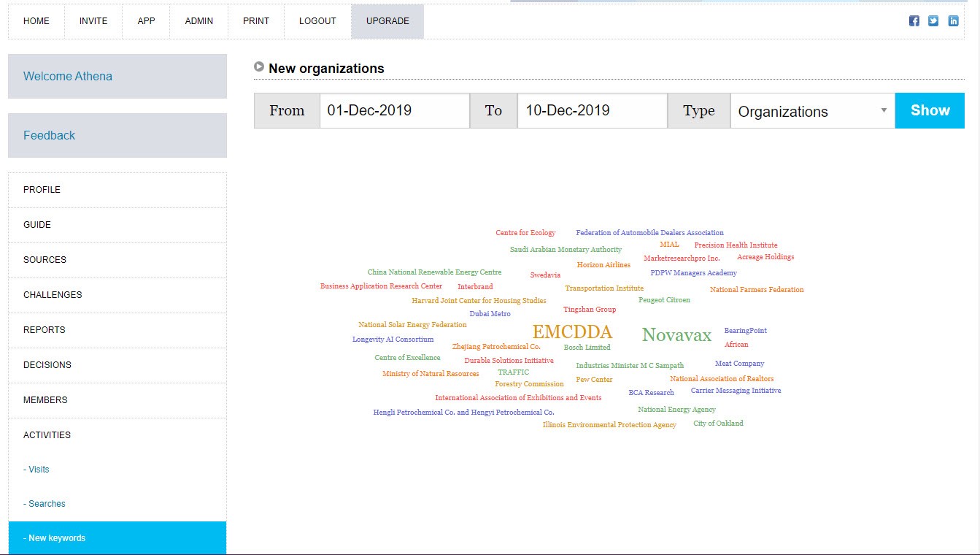The image size is (980, 555).
Task: Open ACTIVITIES in the sidebar
Action: [x=117, y=435]
